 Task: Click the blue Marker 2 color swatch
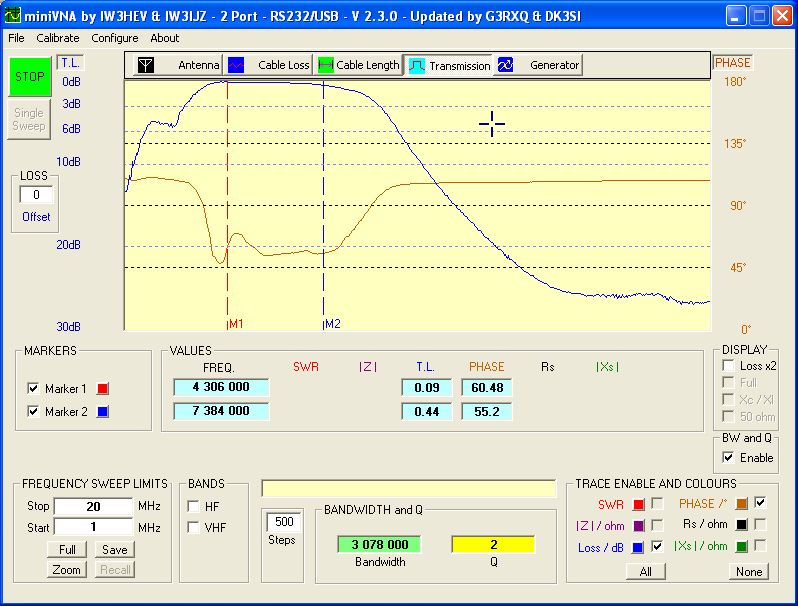[x=102, y=411]
